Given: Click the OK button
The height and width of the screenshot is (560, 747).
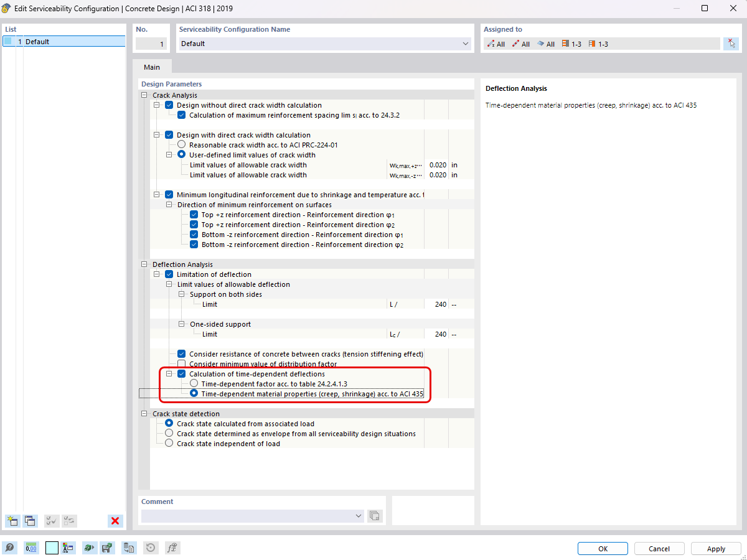Looking at the screenshot, I should coord(602,548).
